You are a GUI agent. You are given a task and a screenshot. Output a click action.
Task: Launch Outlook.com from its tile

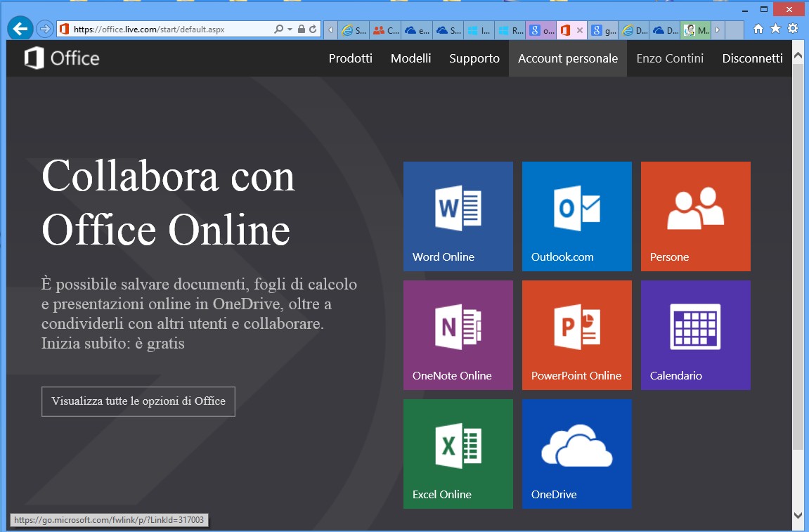pos(576,216)
